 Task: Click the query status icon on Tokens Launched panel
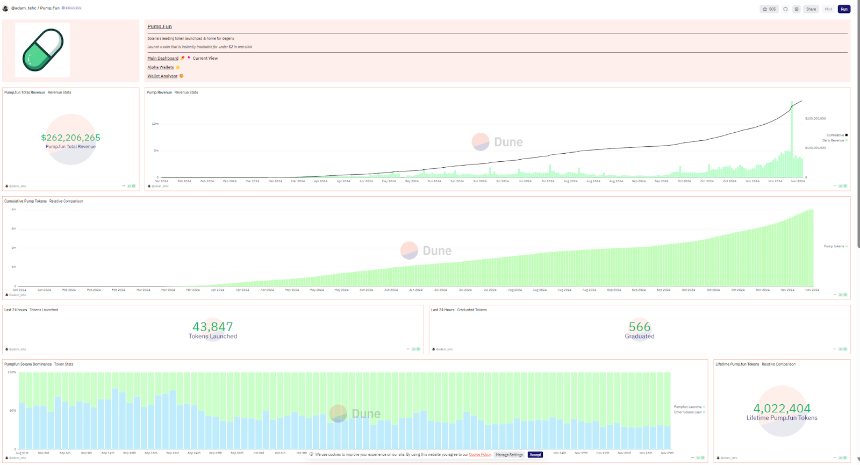pyautogui.click(x=418, y=349)
